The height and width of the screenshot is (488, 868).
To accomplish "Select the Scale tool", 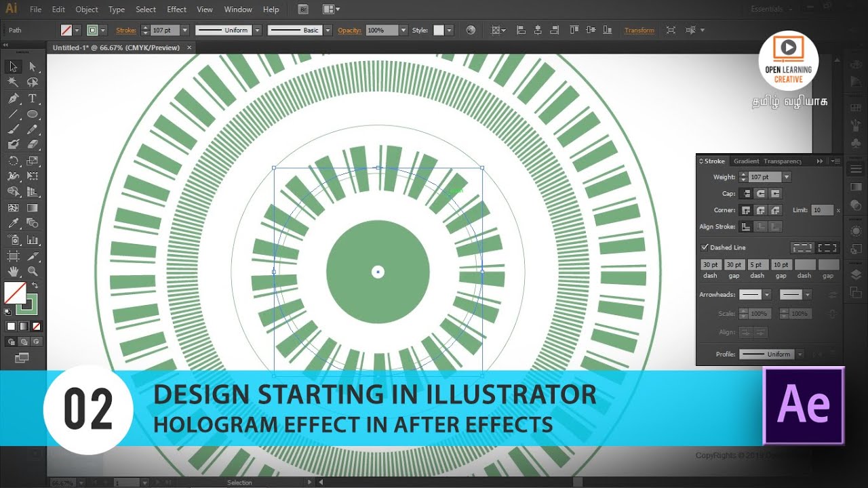I will coord(32,161).
